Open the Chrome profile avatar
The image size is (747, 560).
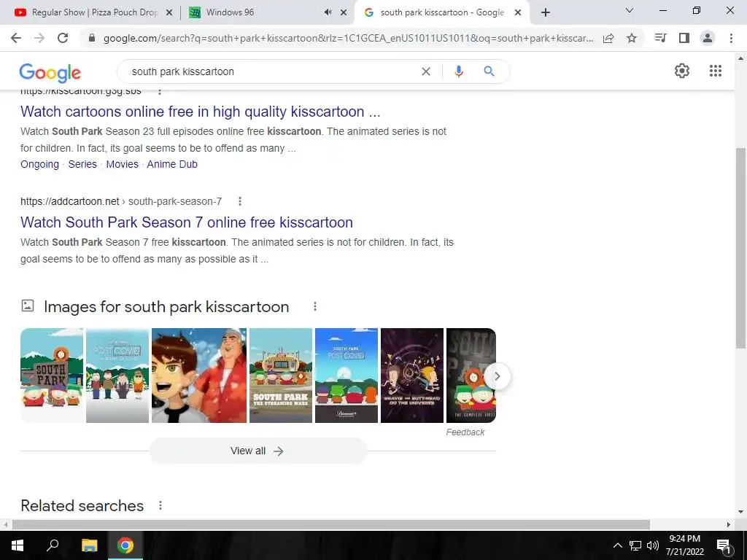point(708,38)
